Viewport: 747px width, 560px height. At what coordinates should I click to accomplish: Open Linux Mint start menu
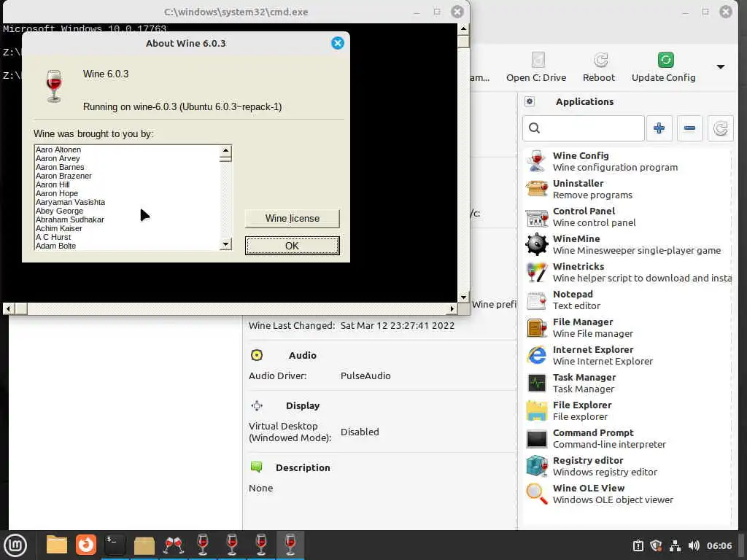click(x=15, y=545)
